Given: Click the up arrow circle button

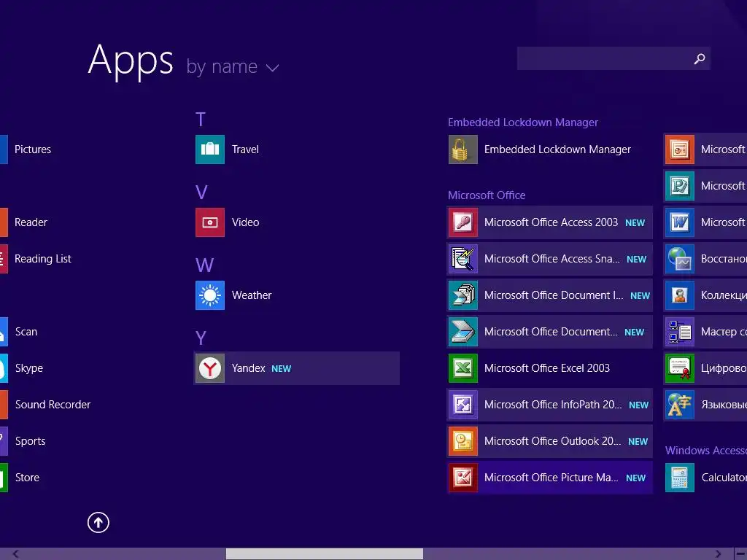Looking at the screenshot, I should point(98,522).
